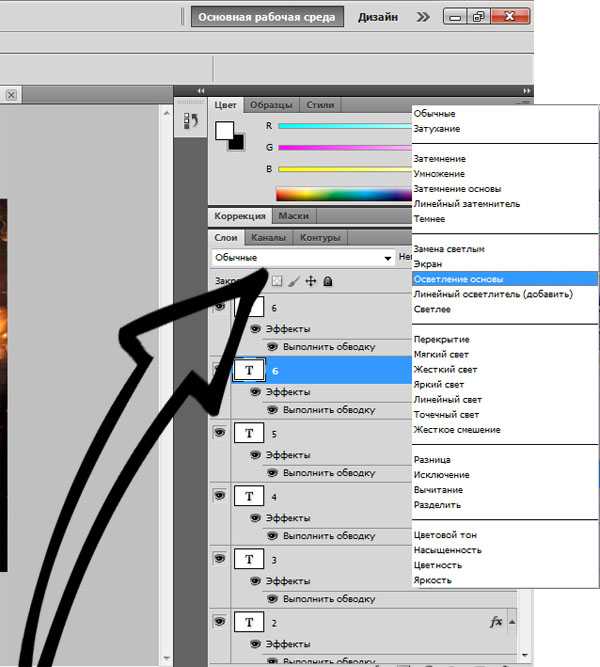Click canvas scrollbar down arrow
600x667 pixels.
(x=166, y=658)
